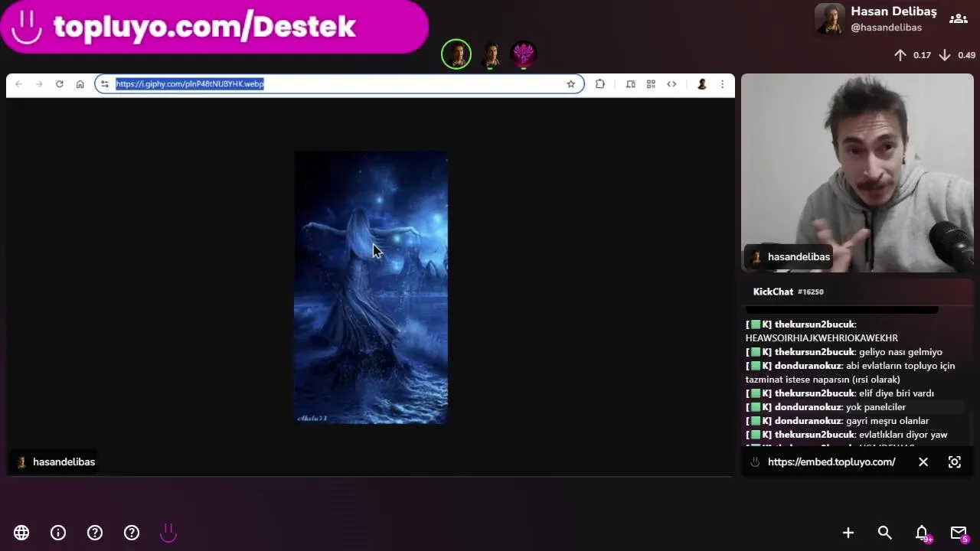Click the hasandelibas webcam video
The image size is (980, 551).
tap(857, 173)
